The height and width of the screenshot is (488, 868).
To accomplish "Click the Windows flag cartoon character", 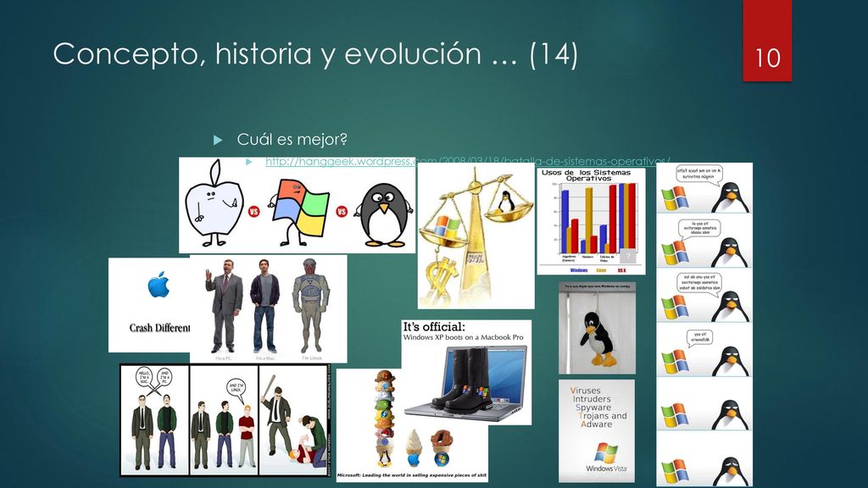I will click(x=299, y=211).
